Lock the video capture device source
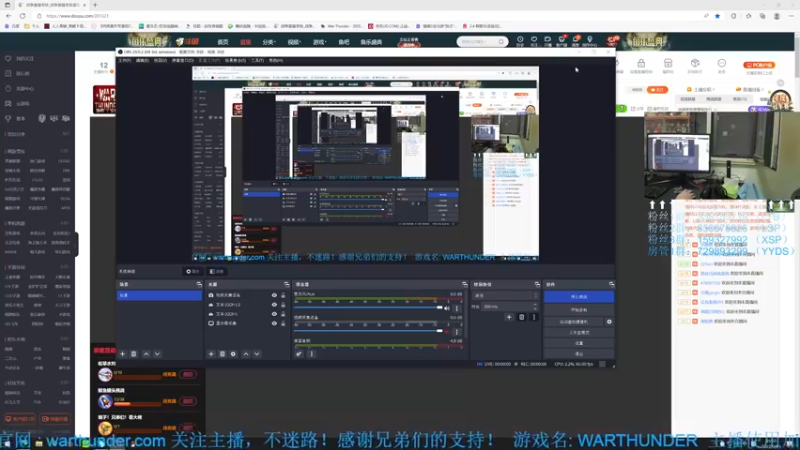This screenshot has width=800, height=450. pos(283,295)
